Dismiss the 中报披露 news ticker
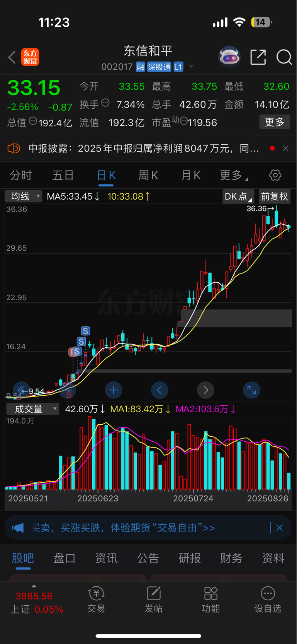Screen dimensions: 297x644 [x=285, y=149]
